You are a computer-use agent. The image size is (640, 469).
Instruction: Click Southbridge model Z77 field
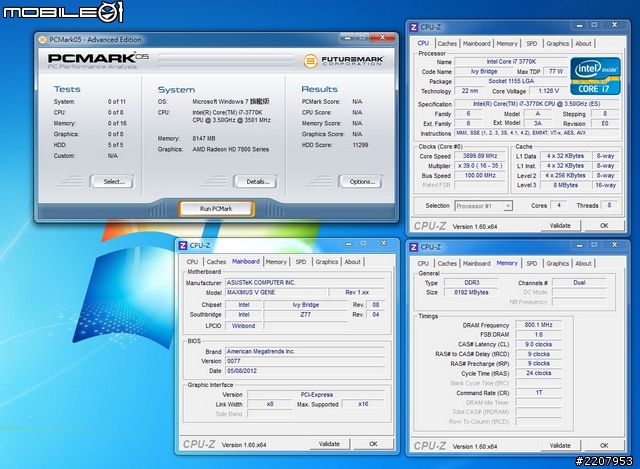pyautogui.click(x=305, y=315)
